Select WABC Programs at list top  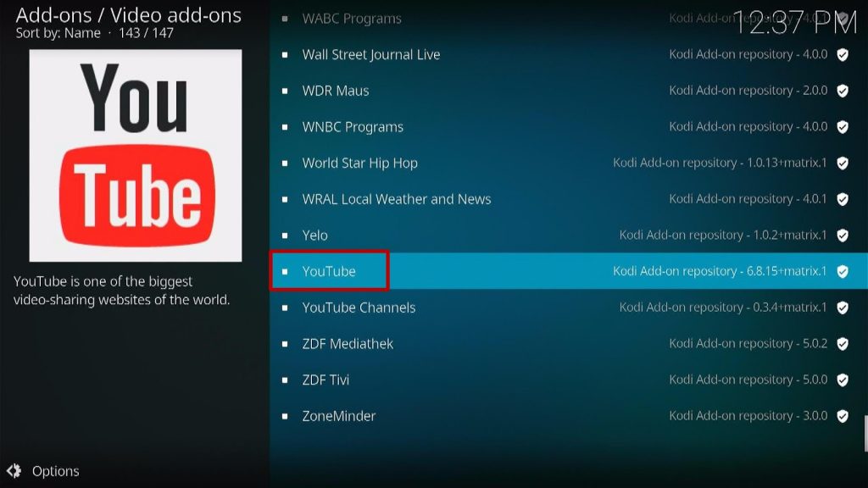[569, 19]
